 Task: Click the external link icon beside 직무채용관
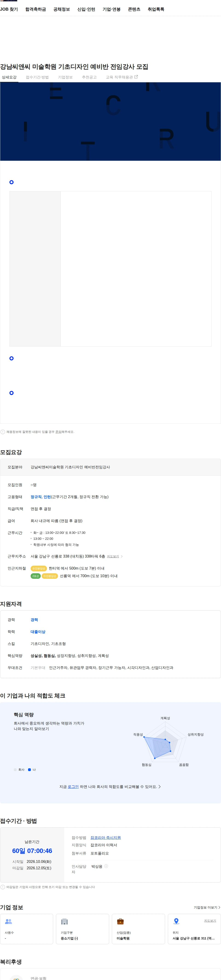pyautogui.click(x=136, y=77)
